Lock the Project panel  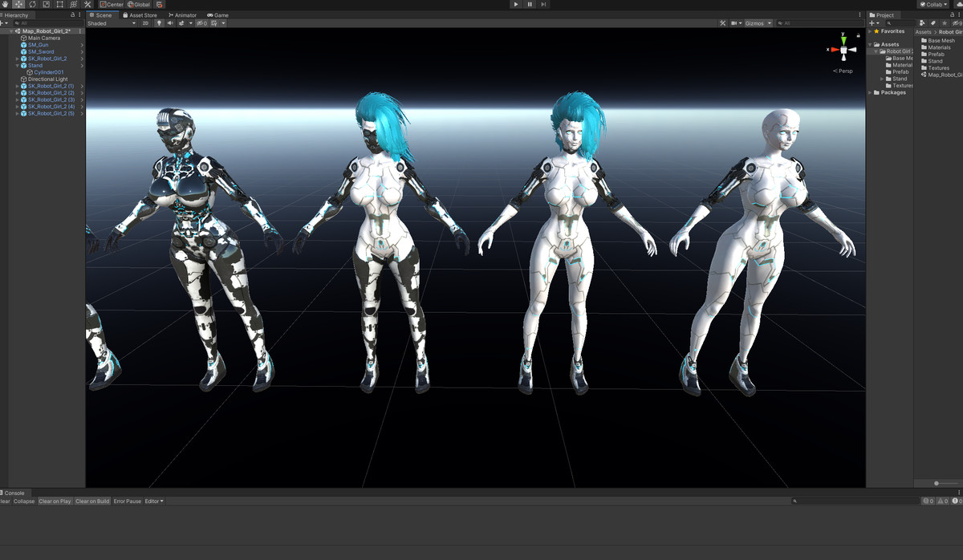pyautogui.click(x=953, y=15)
